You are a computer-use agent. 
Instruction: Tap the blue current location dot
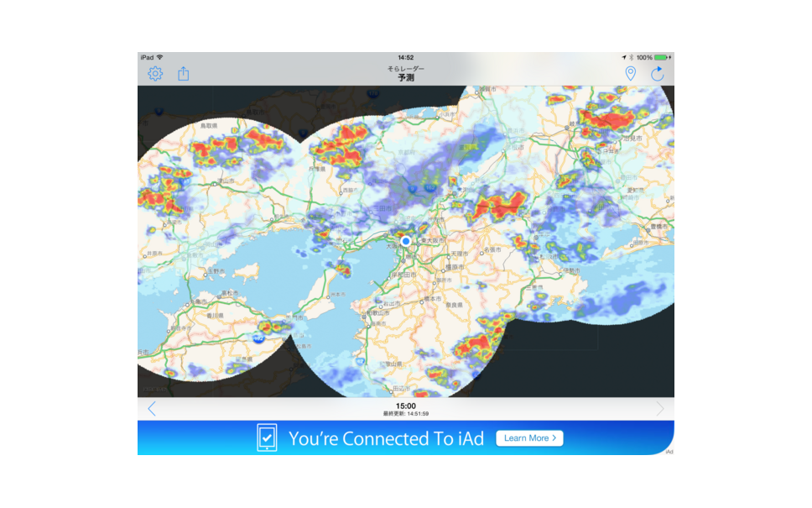tap(406, 241)
